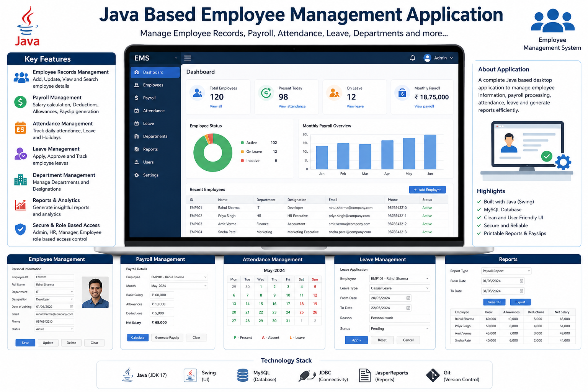Click the Users sidebar icon
The image size is (588, 392).
pos(137,162)
